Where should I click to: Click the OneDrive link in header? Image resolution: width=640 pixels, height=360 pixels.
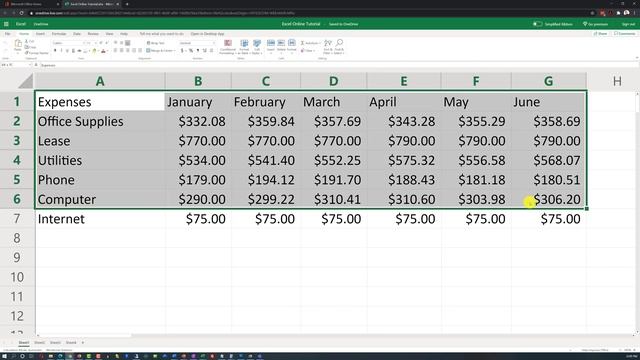(x=41, y=24)
